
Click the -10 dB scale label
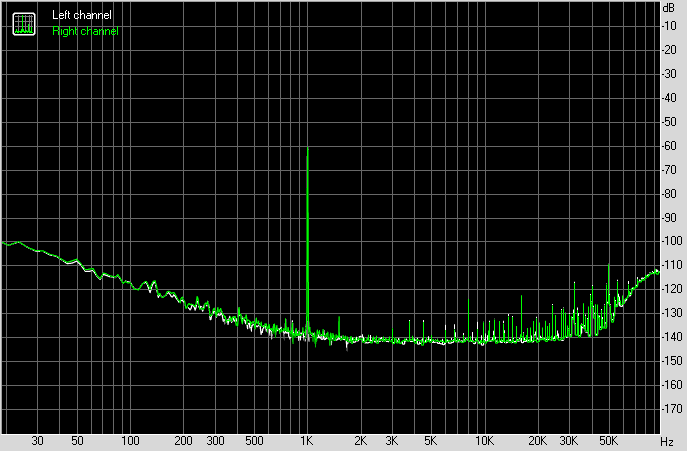tap(669, 26)
